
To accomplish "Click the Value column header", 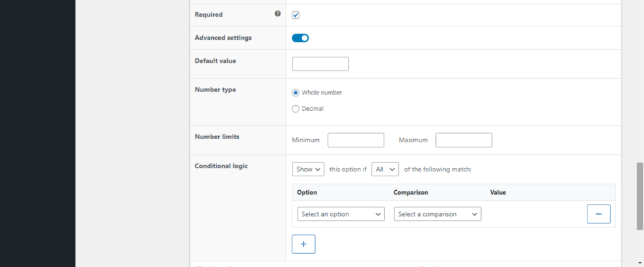I will 498,192.
